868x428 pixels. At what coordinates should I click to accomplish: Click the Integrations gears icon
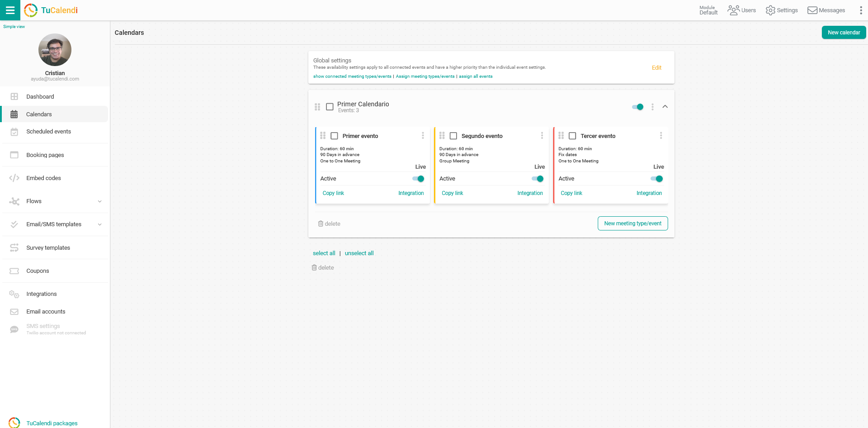click(x=14, y=294)
